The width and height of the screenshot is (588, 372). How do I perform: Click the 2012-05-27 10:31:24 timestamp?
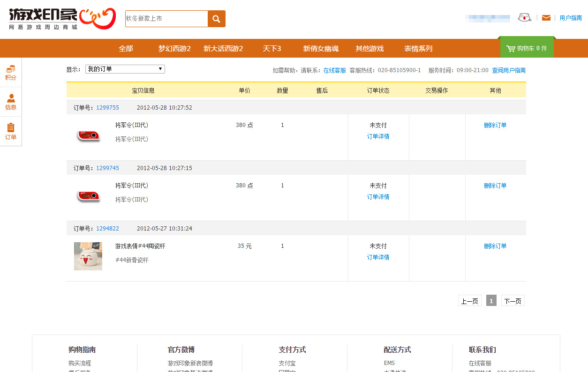pos(165,229)
